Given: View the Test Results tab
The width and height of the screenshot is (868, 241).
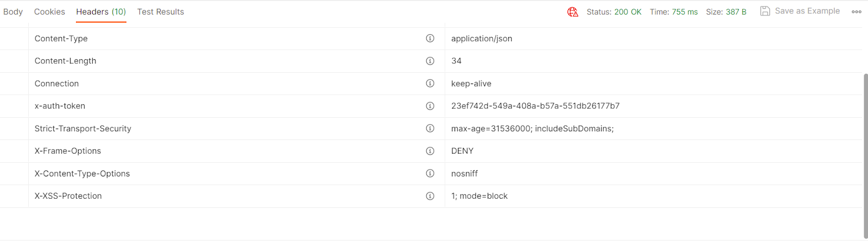Looking at the screenshot, I should 161,11.
